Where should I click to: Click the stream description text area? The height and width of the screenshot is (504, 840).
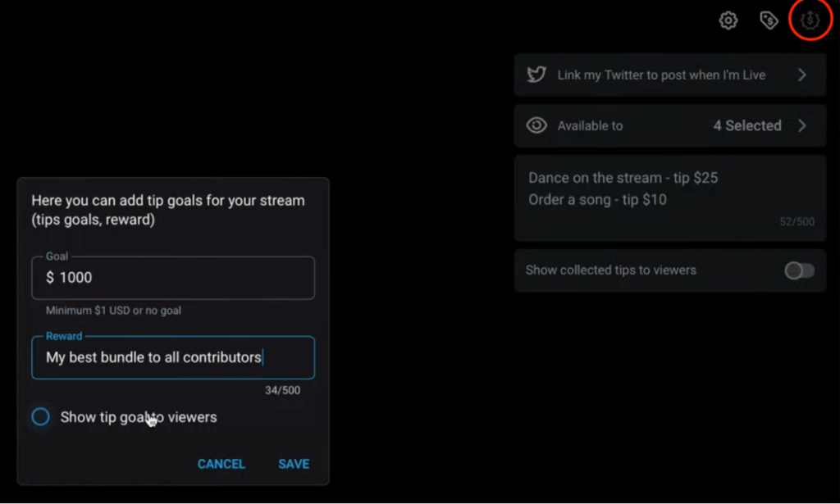point(669,198)
